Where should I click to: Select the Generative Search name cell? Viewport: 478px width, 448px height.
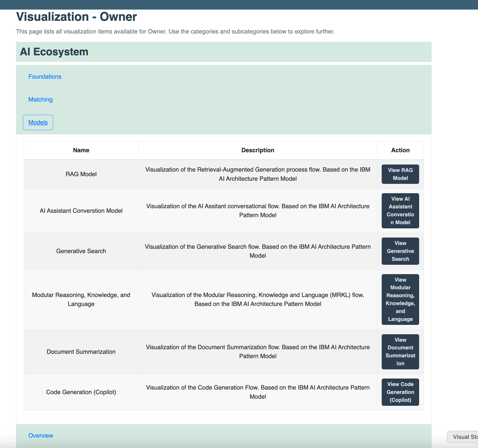click(81, 251)
